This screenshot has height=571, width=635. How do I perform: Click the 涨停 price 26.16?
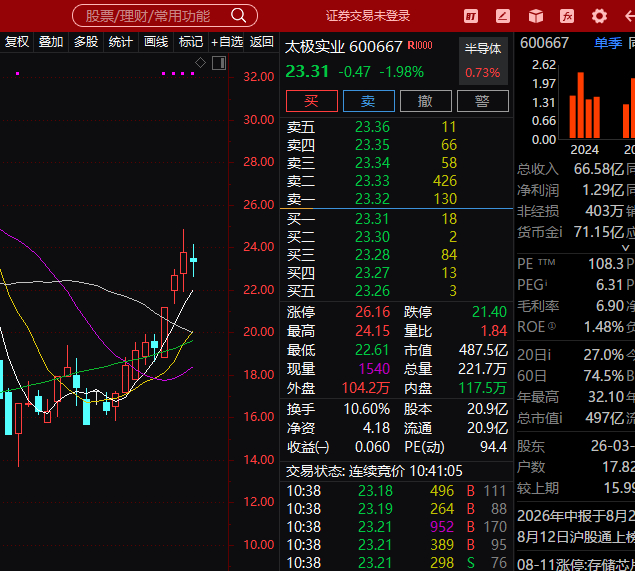coord(373,312)
